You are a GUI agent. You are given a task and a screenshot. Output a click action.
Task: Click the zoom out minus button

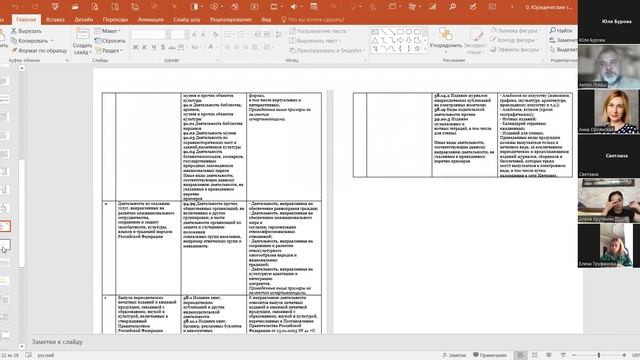573,355
